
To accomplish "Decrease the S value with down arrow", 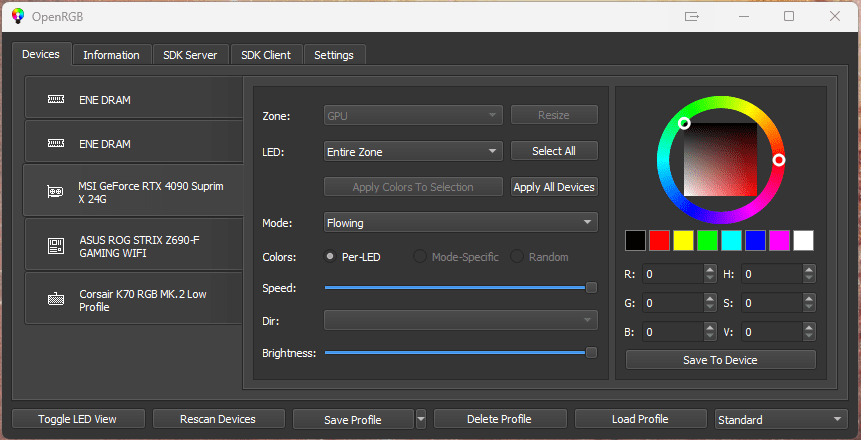I will coord(809,307).
